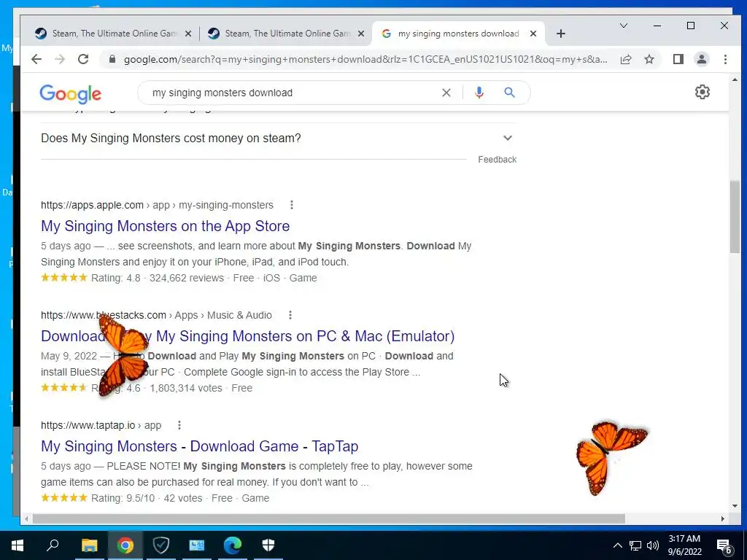Open more options for the apps.apple.com result
Image resolution: width=747 pixels, height=560 pixels.
(292, 205)
